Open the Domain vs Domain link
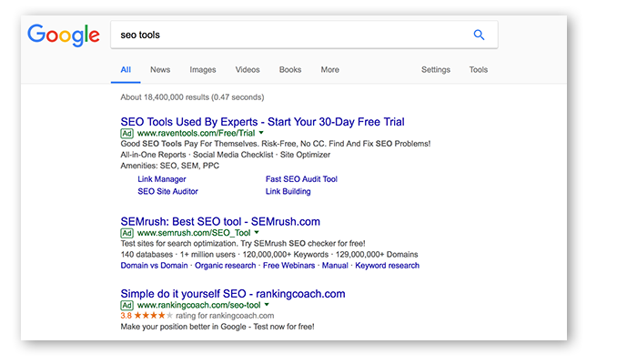This screenshot has height=364, width=637. coord(154,266)
